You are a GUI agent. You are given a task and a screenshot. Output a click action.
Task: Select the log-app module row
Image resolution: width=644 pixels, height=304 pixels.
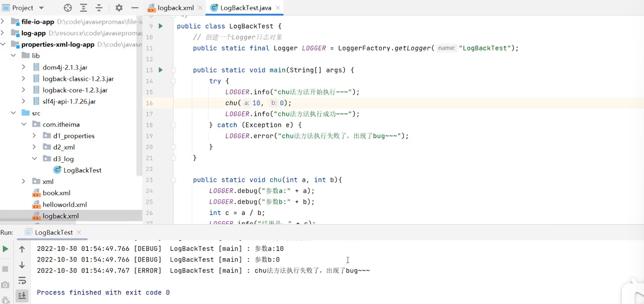point(71,33)
